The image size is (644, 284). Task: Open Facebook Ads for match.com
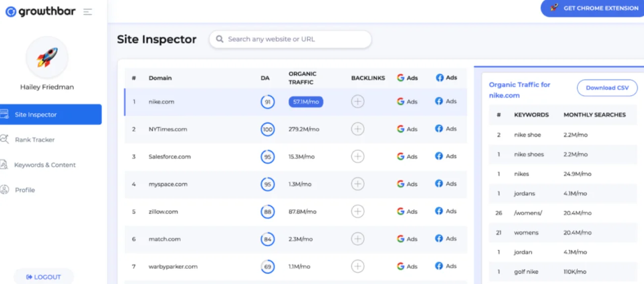tap(446, 238)
